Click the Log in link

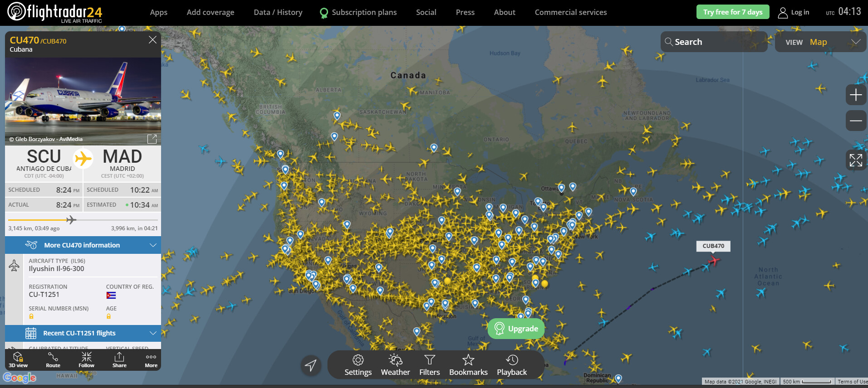(x=800, y=12)
